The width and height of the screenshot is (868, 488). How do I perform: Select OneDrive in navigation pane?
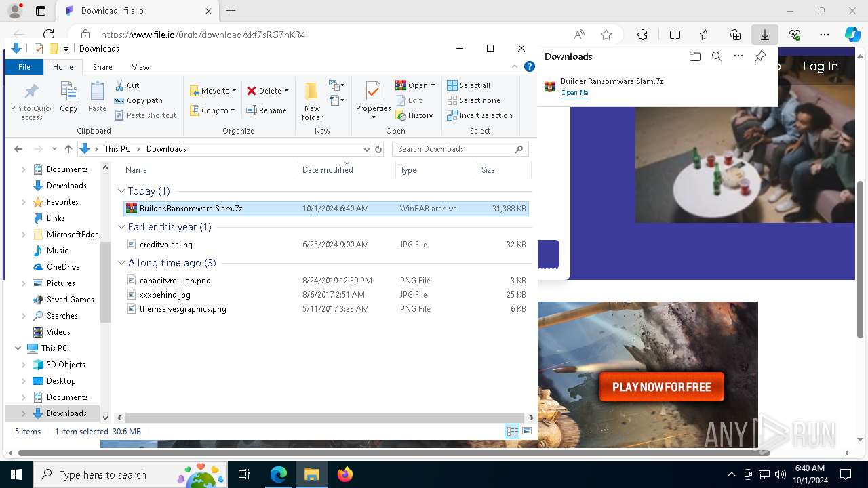click(63, 267)
